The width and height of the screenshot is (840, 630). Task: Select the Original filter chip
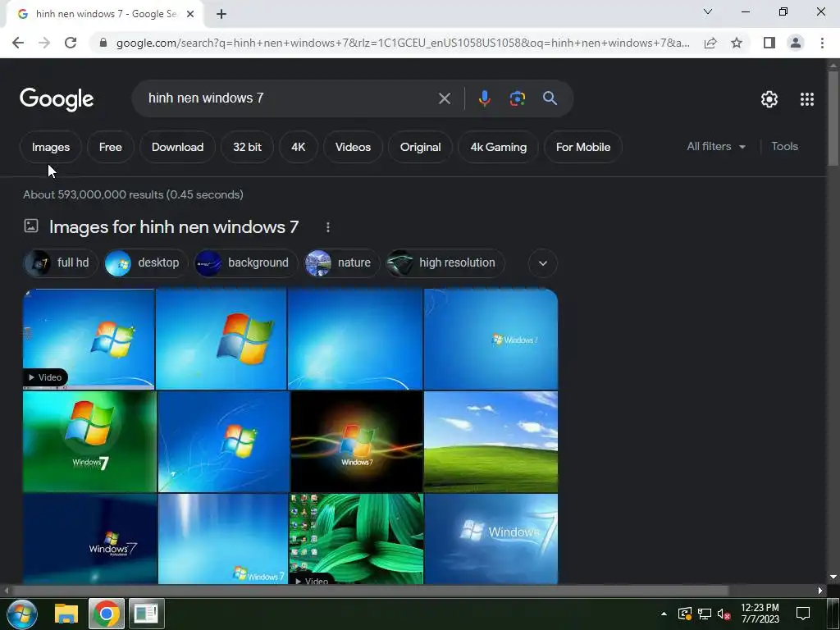[x=421, y=147]
